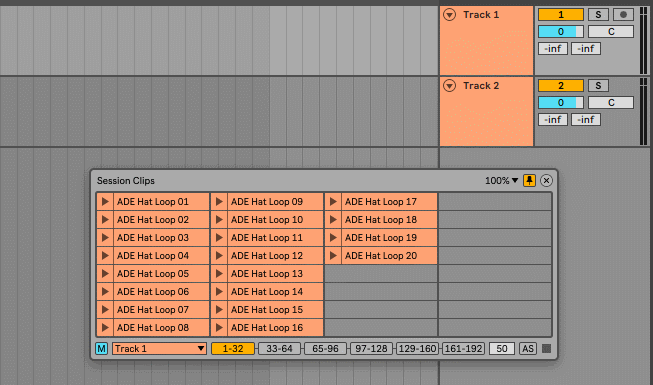Click the Session Clips window title
This screenshot has width=653, height=385.
tap(126, 180)
